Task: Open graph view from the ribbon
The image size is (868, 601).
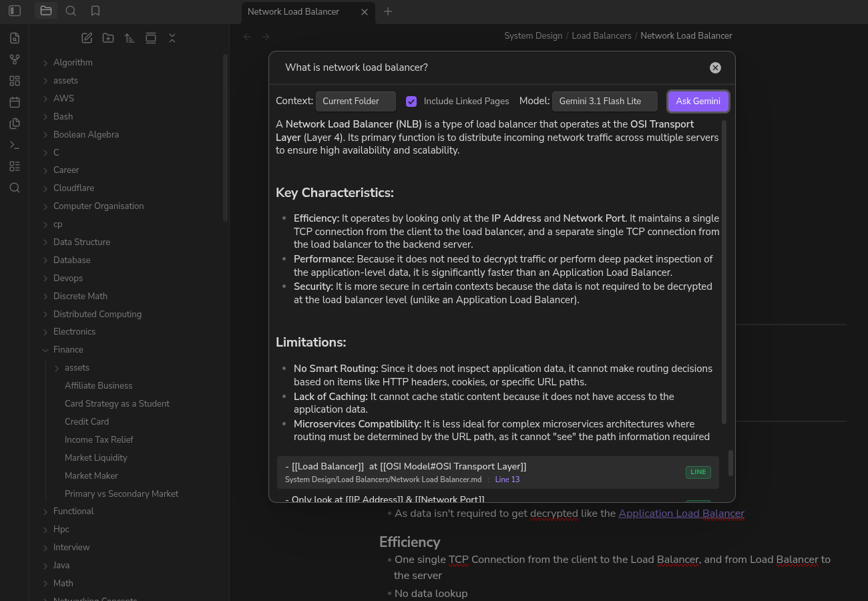Action: click(x=15, y=59)
